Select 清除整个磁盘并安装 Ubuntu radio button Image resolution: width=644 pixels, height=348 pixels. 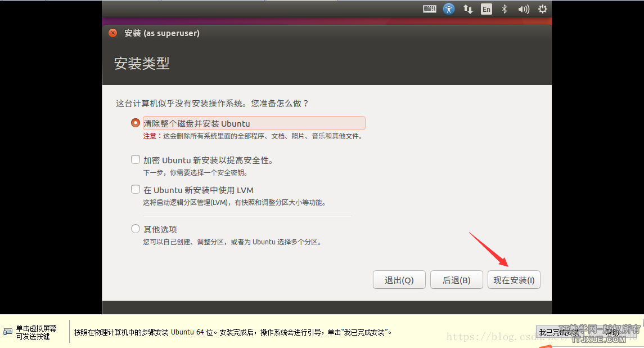coord(135,123)
